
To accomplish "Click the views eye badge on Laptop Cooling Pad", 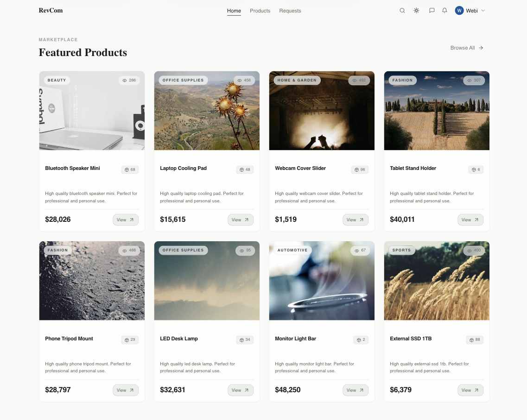I will pyautogui.click(x=244, y=80).
